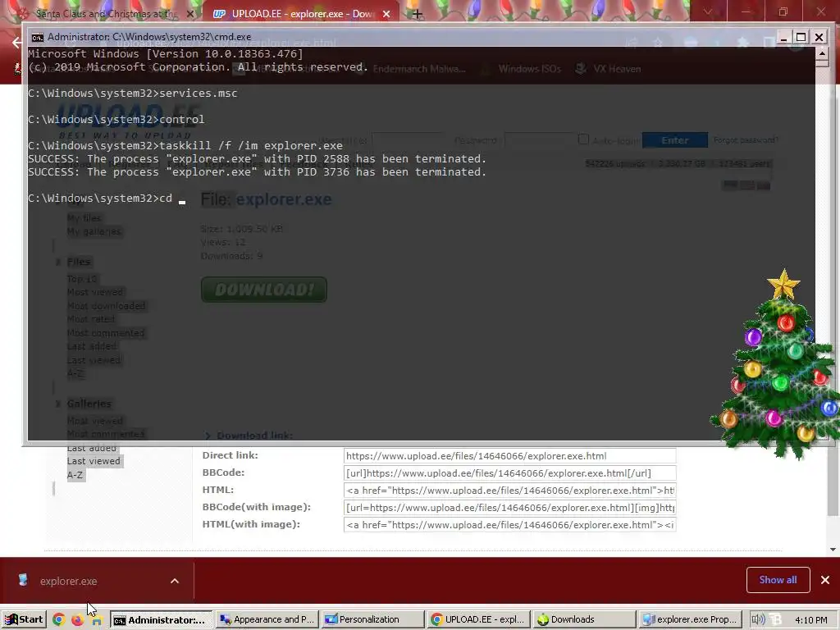840x630 pixels.
Task: Switch to Santa Claus and Christmas tab
Action: (105, 13)
